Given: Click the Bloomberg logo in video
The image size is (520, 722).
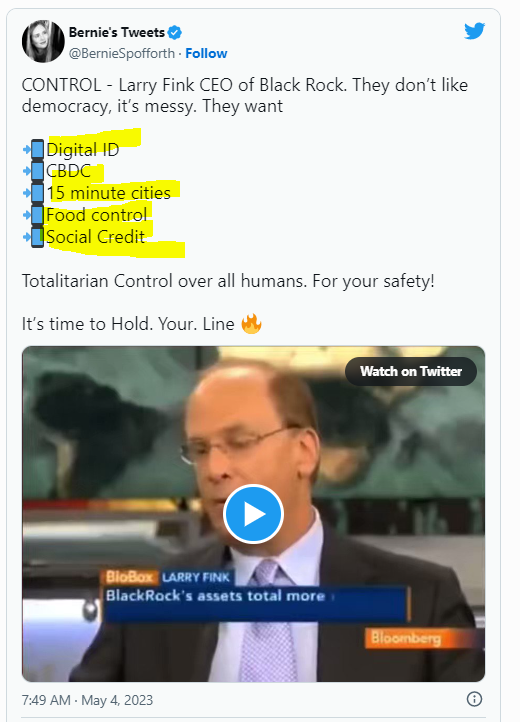Looking at the screenshot, I should tap(406, 638).
